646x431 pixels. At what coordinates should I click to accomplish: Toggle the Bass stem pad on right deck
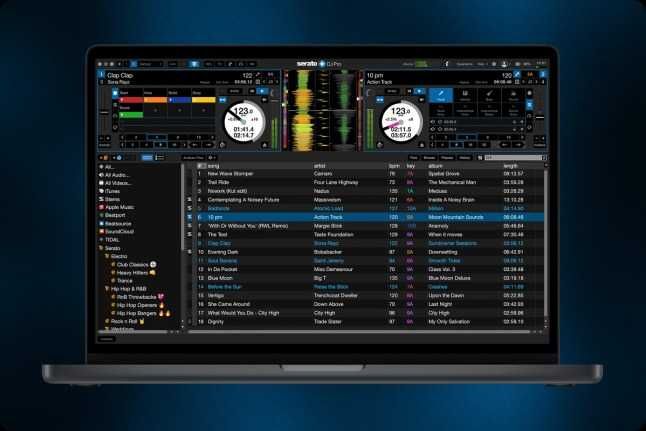pyautogui.click(x=489, y=95)
